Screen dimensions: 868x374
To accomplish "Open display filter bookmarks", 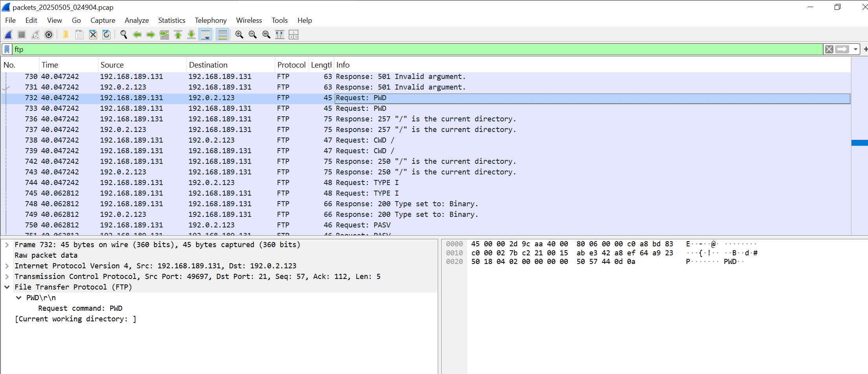I will click(x=7, y=49).
